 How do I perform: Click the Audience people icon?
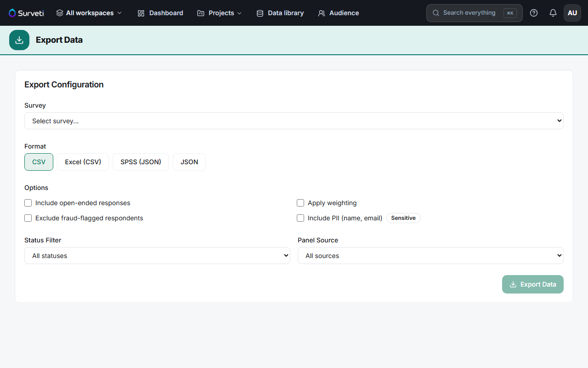321,13
